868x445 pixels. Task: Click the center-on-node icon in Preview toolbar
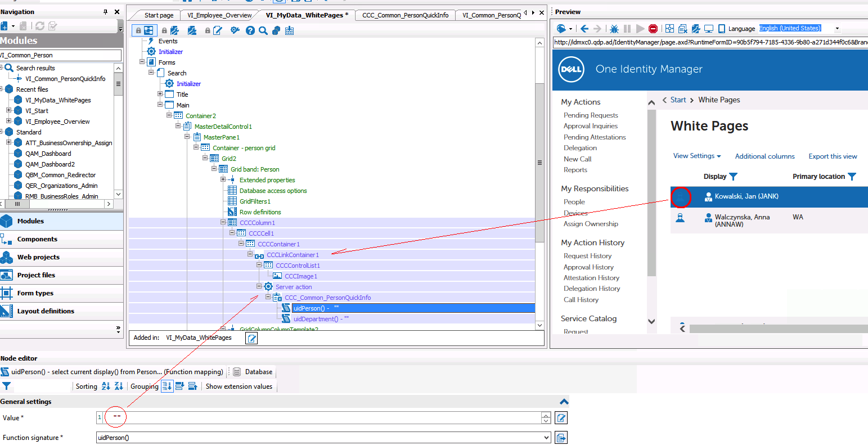coord(669,28)
